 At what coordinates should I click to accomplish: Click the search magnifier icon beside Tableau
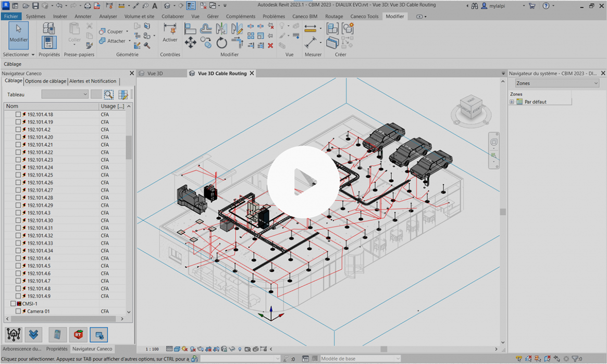109,94
